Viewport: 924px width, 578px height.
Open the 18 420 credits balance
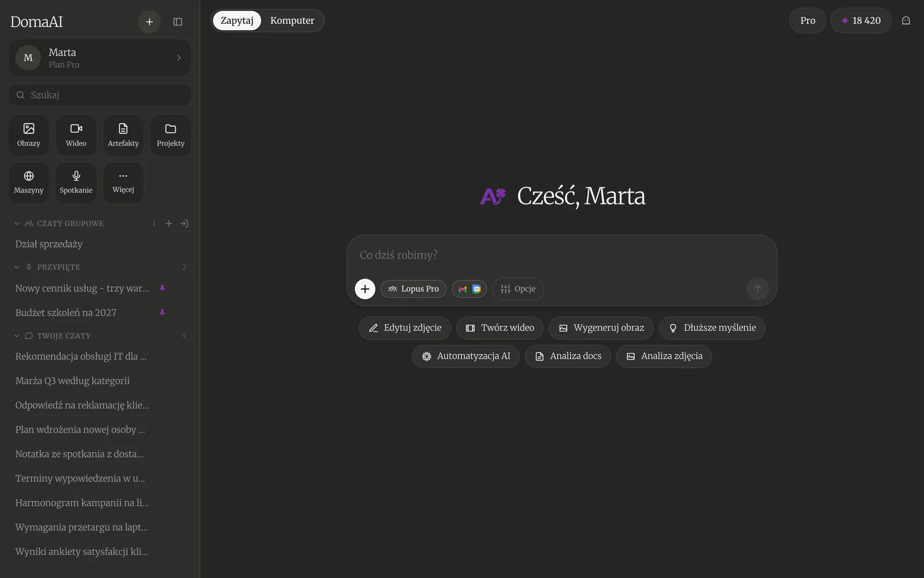(861, 21)
